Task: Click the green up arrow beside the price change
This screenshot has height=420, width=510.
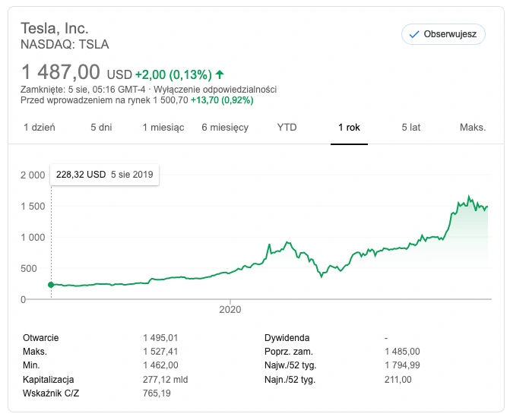Action: 220,74
